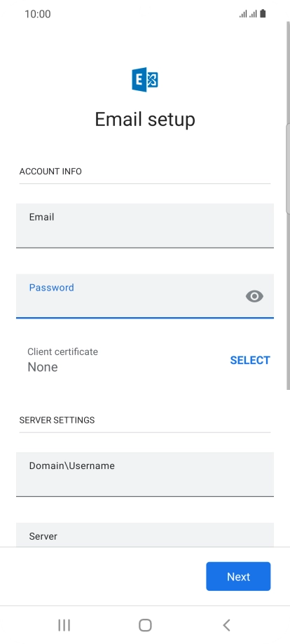Tap the 10:00 clock in status bar
The image size is (290, 644).
coord(38,14)
